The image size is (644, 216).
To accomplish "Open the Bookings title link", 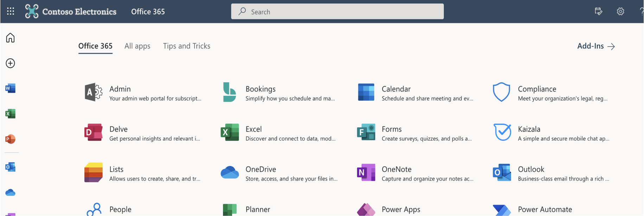I will [261, 89].
